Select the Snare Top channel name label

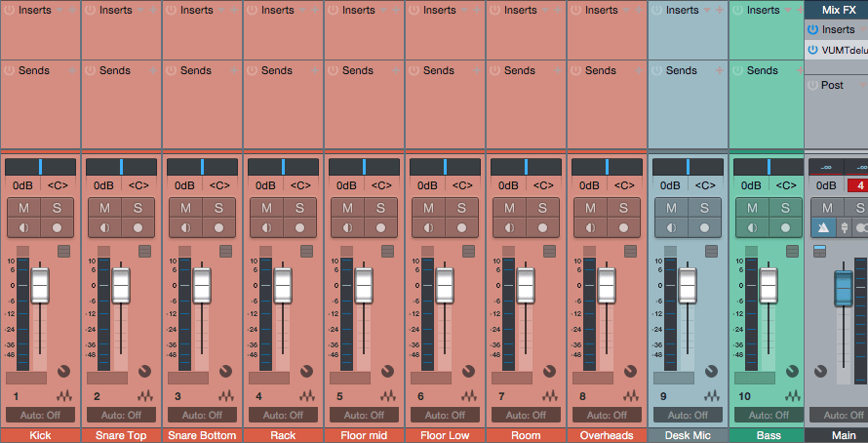121,435
